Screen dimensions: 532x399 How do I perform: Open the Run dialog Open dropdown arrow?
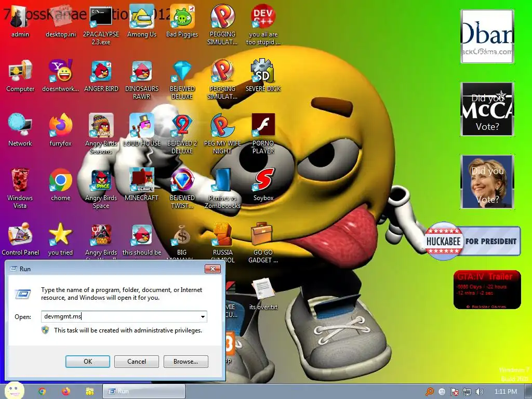tap(203, 316)
